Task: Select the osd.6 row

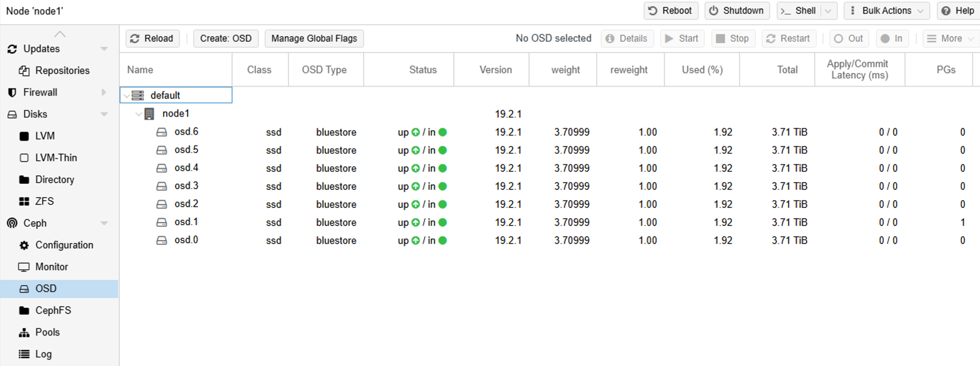Action: click(550, 132)
